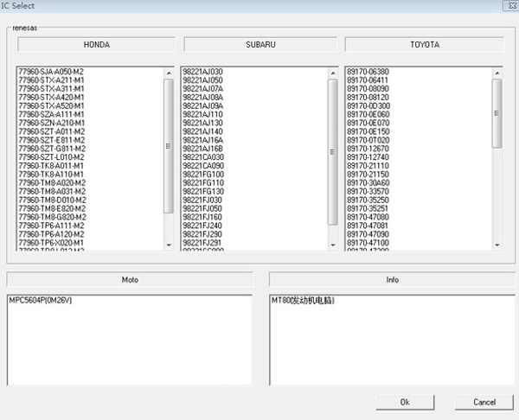
Task: Select Subaru entry 98221AJ140
Action: [x=202, y=131]
